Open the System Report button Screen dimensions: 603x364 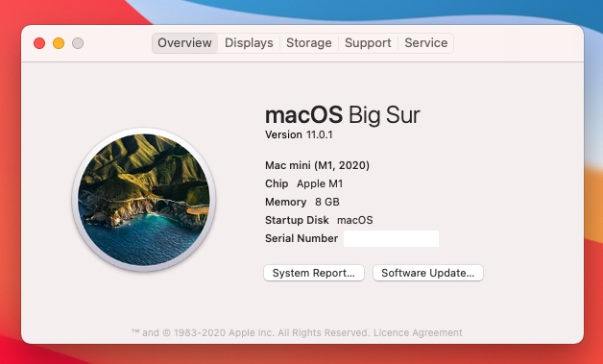[314, 273]
